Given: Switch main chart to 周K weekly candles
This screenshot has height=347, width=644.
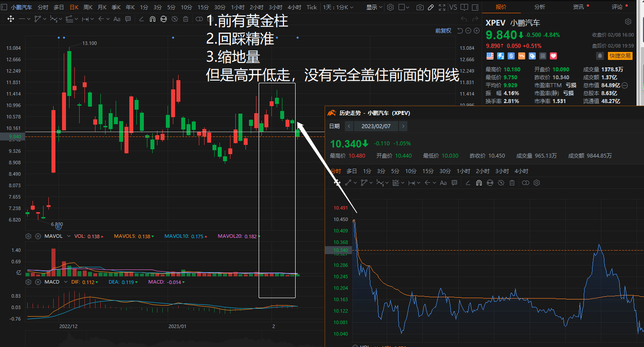Looking at the screenshot, I should tap(88, 7).
